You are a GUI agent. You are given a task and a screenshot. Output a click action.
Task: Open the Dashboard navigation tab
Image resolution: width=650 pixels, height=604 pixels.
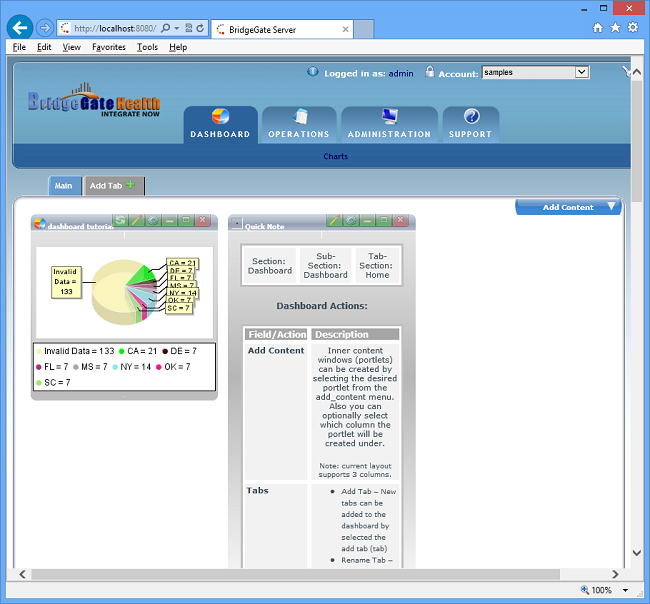coord(220,125)
